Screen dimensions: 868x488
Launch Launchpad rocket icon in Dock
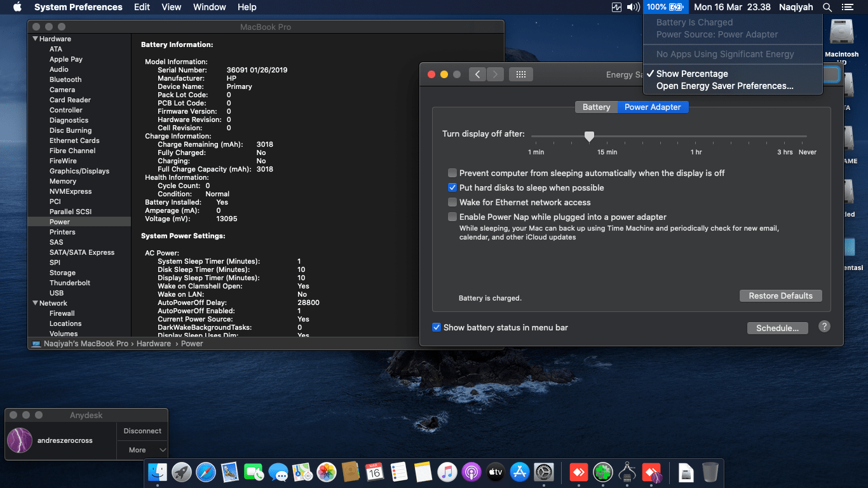point(181,472)
